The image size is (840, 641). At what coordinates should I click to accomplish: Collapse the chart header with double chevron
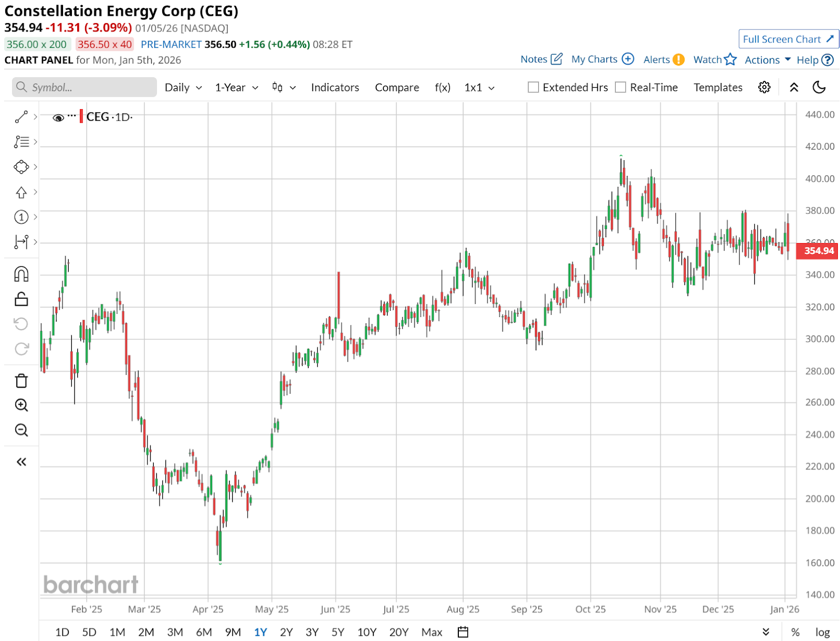point(794,87)
